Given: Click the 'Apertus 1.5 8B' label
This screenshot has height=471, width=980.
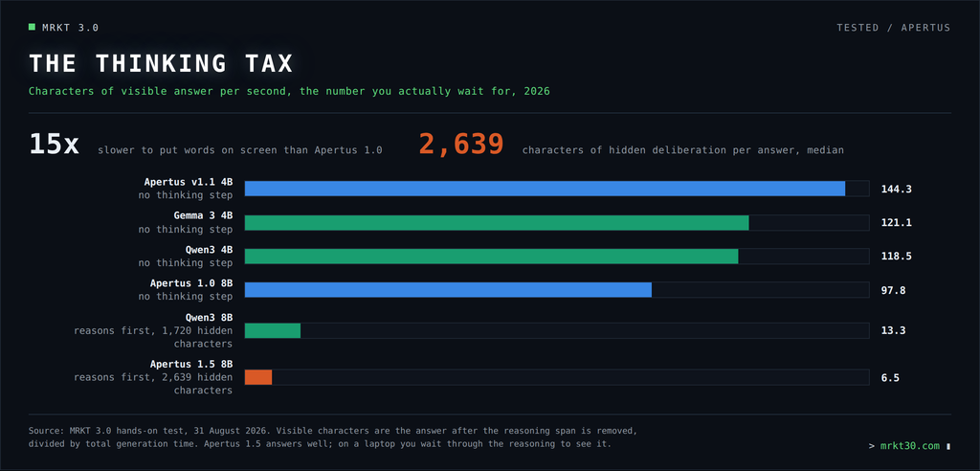Looking at the screenshot, I should point(191,364).
